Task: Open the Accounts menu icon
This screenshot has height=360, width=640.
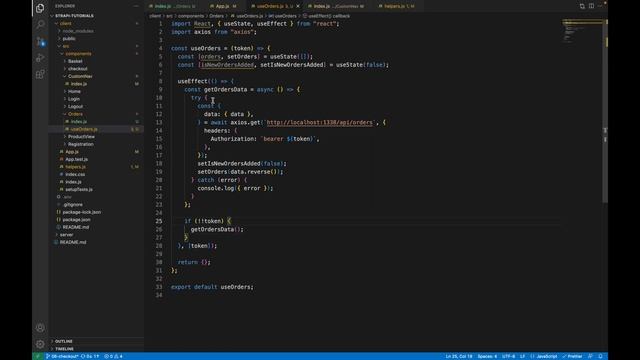Action: pos(40,327)
